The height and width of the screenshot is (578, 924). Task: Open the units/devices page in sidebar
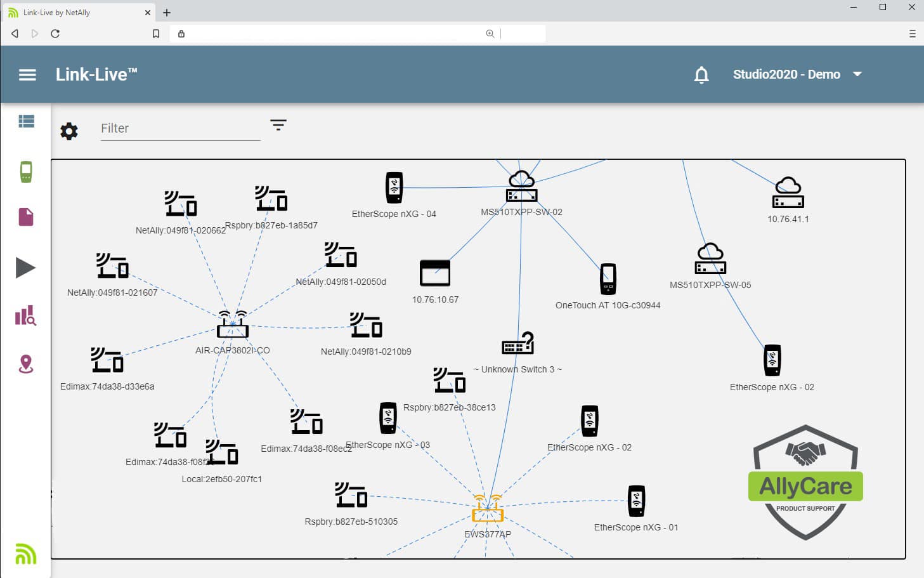coord(26,171)
